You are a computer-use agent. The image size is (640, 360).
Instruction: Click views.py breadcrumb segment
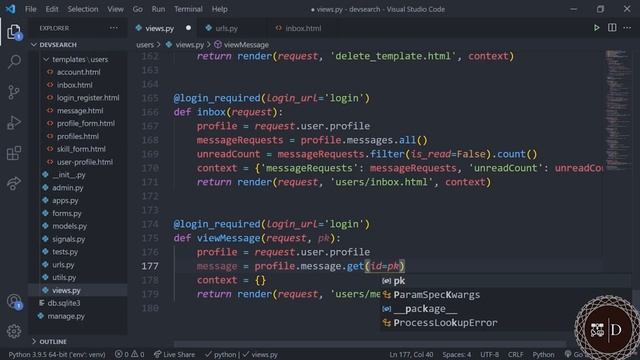[189, 45]
